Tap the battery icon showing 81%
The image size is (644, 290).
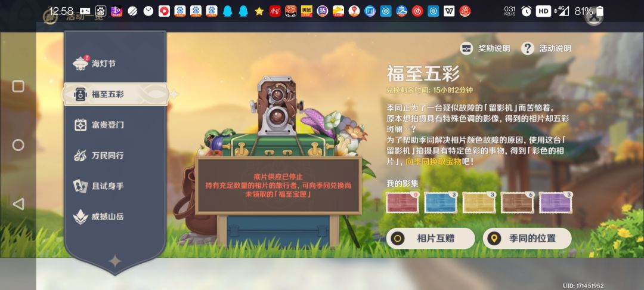coord(600,11)
